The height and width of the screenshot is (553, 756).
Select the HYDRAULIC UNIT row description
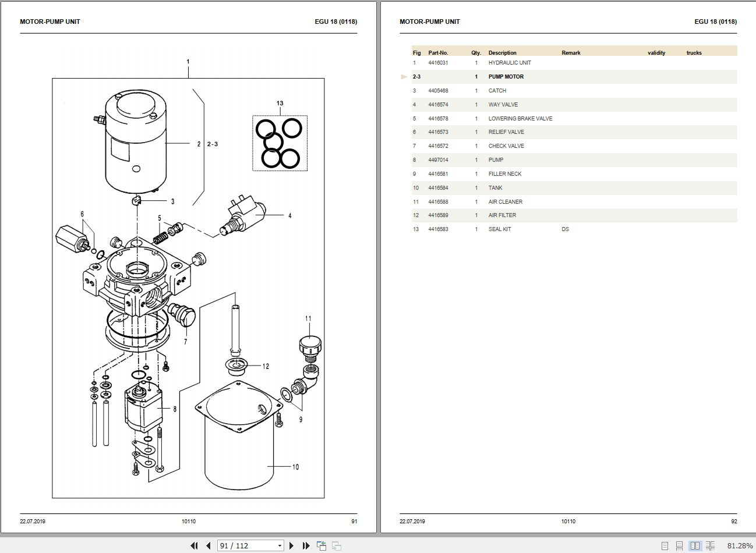pyautogui.click(x=510, y=63)
